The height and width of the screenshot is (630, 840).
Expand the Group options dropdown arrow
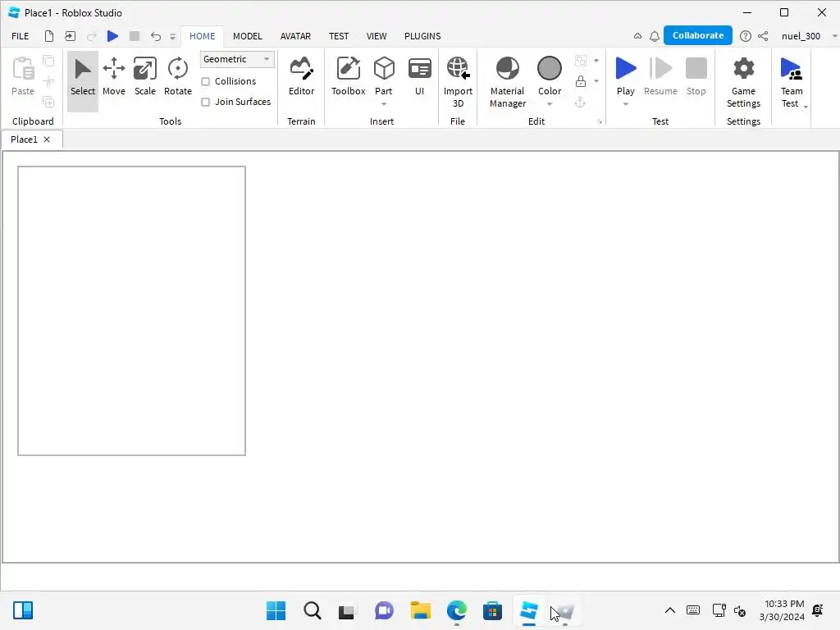point(596,61)
